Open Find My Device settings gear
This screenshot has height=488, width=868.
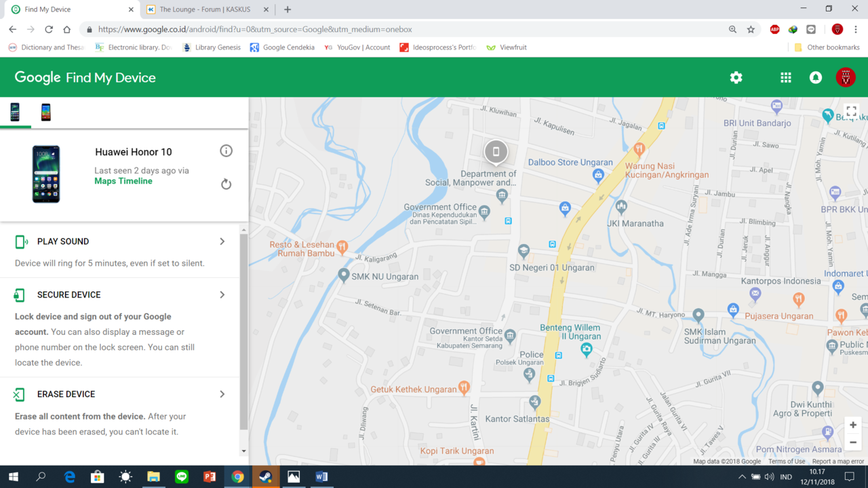pos(736,77)
